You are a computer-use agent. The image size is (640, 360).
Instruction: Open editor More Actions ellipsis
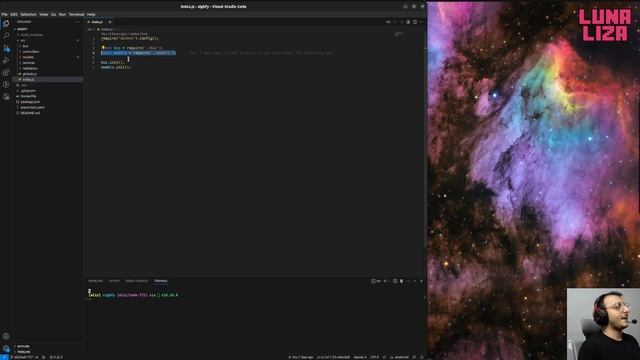[421, 22]
